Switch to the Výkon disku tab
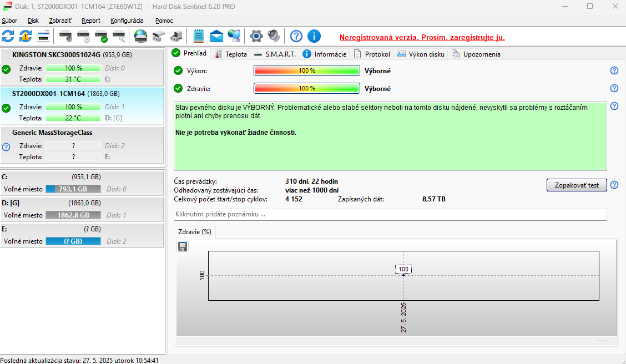The image size is (626, 364). pyautogui.click(x=421, y=54)
